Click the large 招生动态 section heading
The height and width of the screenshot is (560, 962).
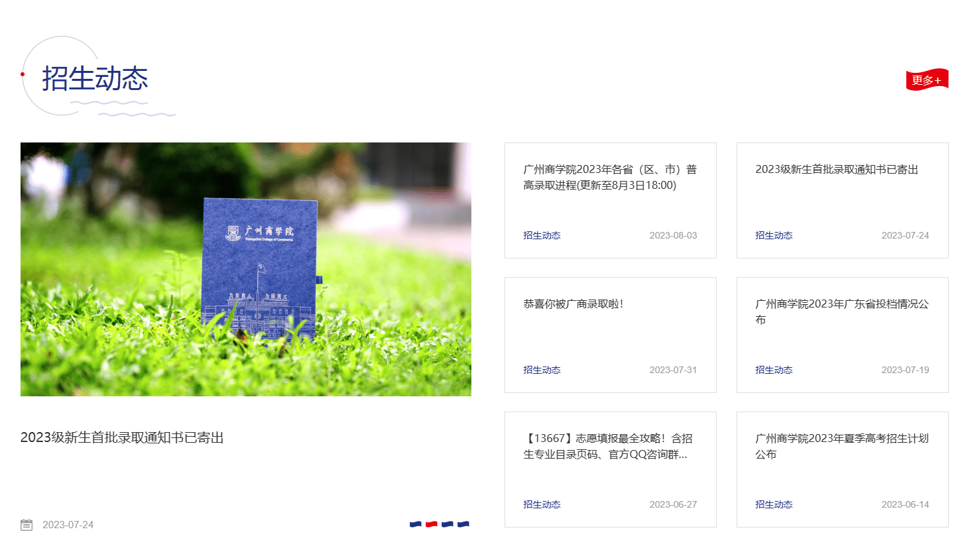point(95,79)
